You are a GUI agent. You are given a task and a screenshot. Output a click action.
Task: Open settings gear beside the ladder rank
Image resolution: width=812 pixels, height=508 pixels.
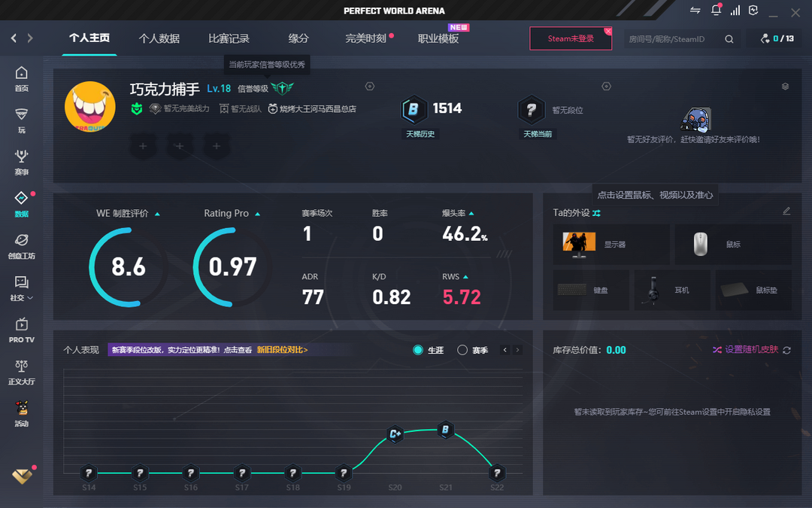coord(370,87)
